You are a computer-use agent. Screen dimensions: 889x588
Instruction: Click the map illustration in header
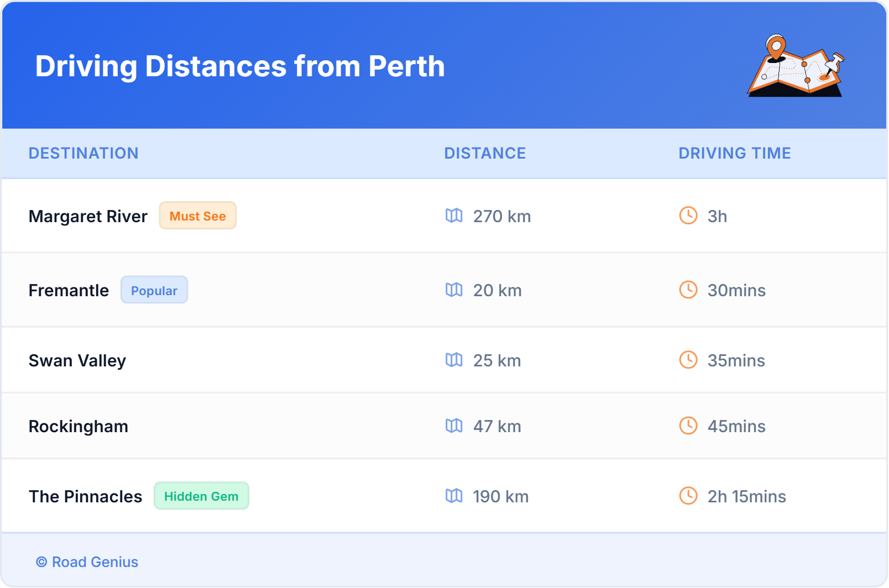pyautogui.click(x=795, y=66)
